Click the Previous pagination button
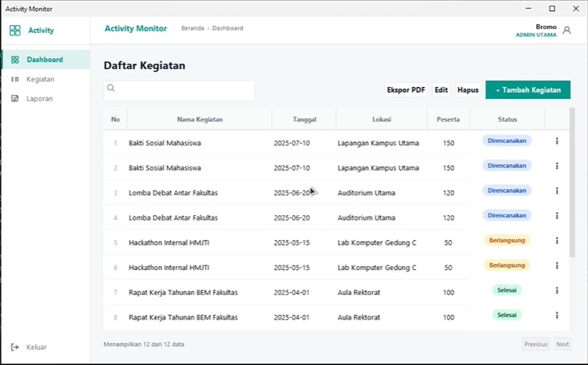The image size is (588, 365). coord(536,344)
